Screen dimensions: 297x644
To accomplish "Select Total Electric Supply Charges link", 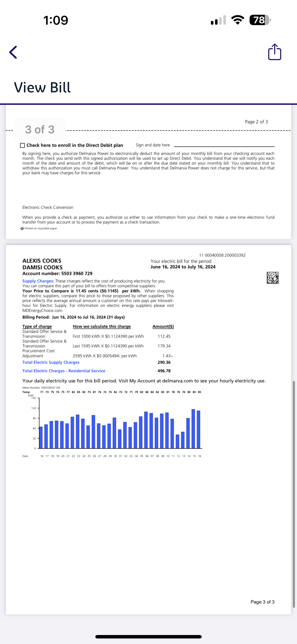I will (51, 362).
